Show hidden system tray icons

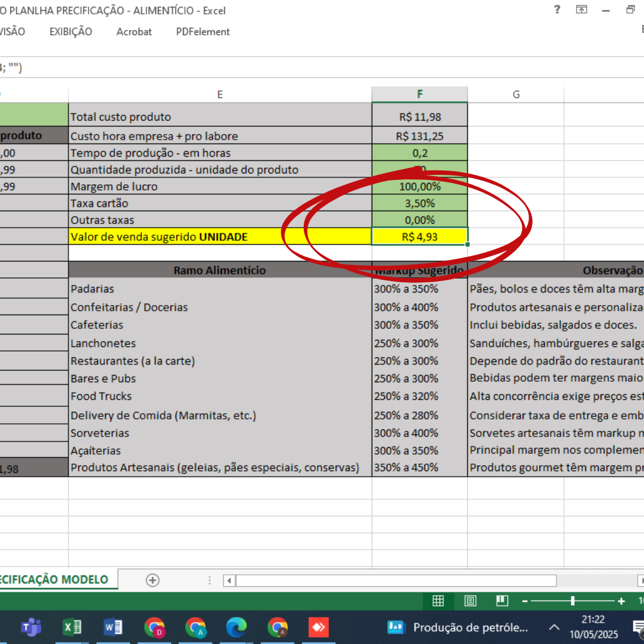click(x=554, y=627)
